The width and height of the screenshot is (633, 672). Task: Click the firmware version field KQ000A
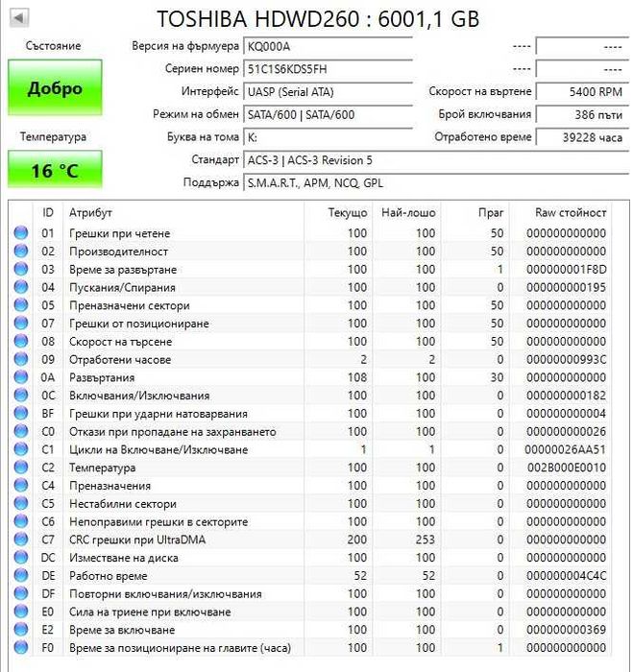[x=329, y=46]
